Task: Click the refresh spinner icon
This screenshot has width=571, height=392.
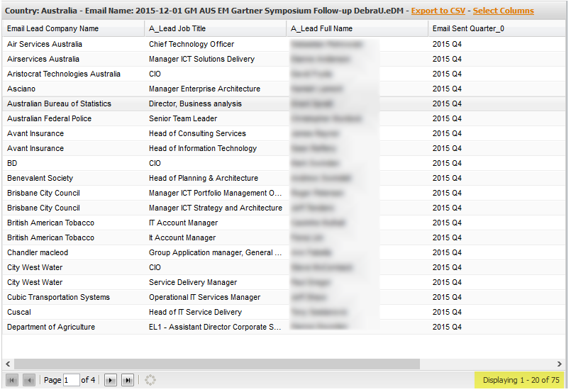Action: 150,381
